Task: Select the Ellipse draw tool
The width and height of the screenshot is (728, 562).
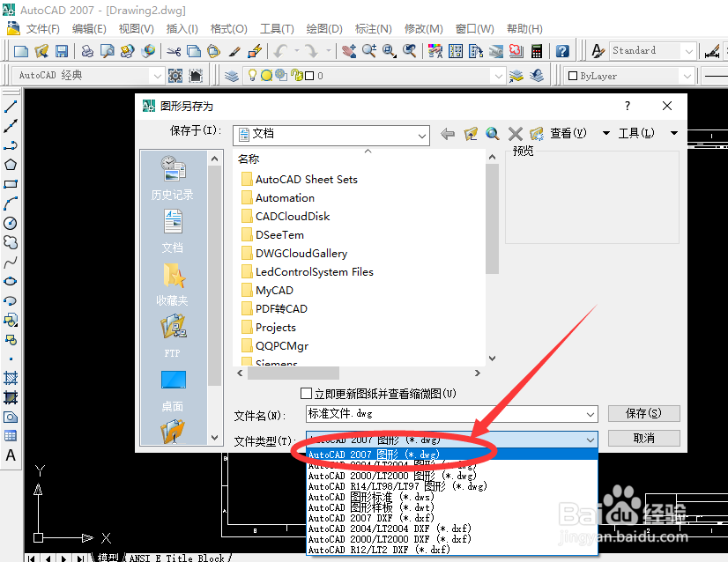Action: (x=11, y=281)
